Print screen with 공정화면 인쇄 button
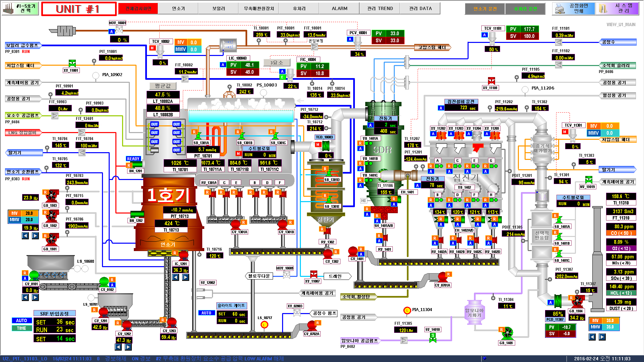This screenshot has width=644, height=362. click(x=574, y=8)
